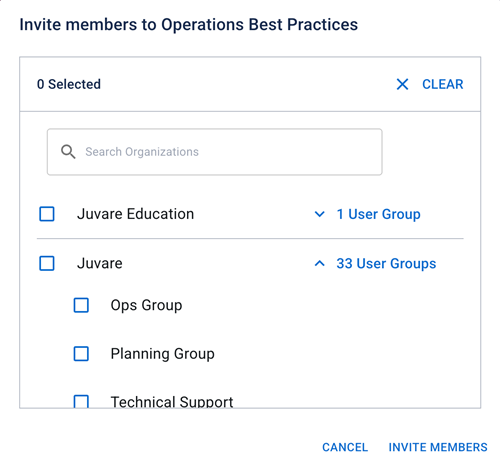Click the chevron-up icon for Juvare

(319, 263)
